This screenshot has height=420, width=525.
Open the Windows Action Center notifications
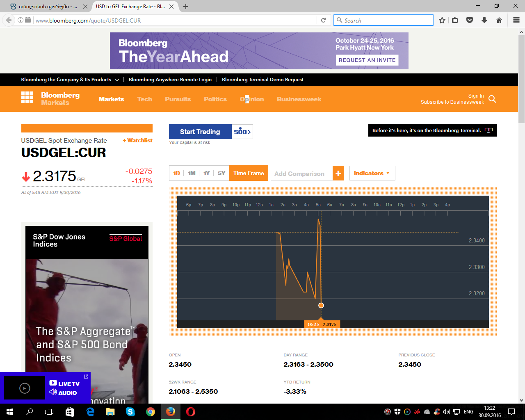[511, 412]
